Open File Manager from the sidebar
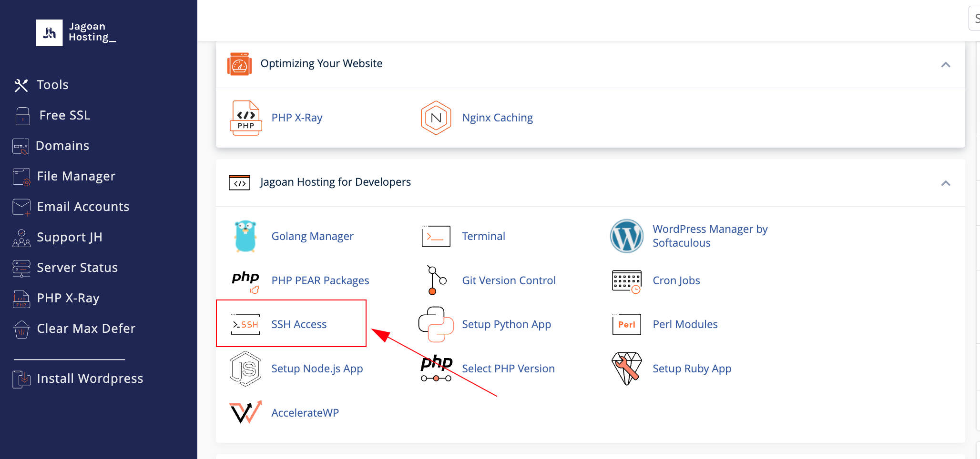 pyautogui.click(x=76, y=176)
